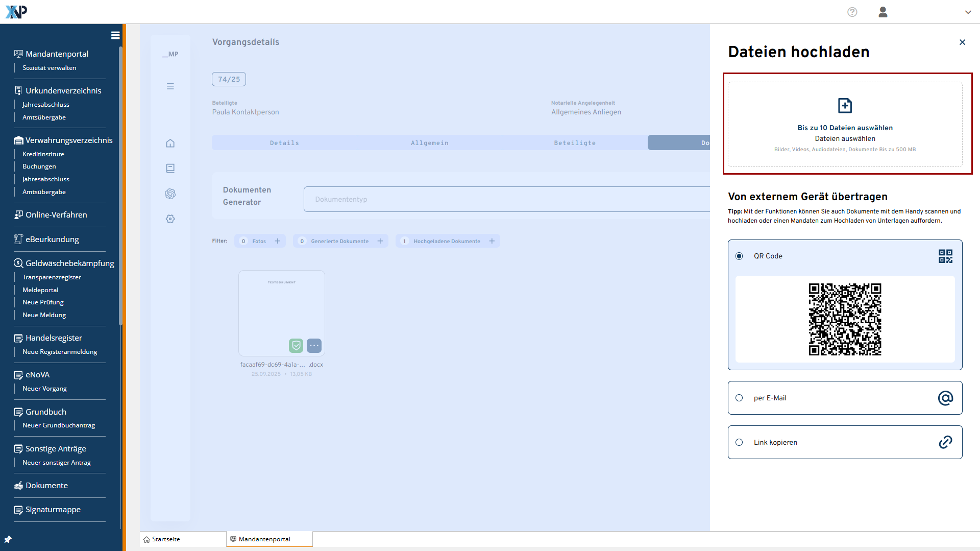Click the QR code grid icon

click(945, 256)
